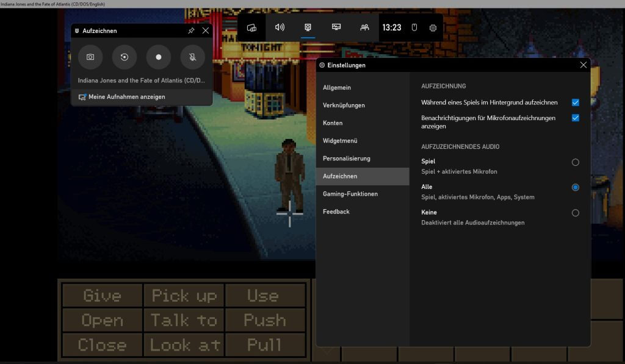625x364 pixels.
Task: Click the Pull verb in the game
Action: [x=265, y=345]
